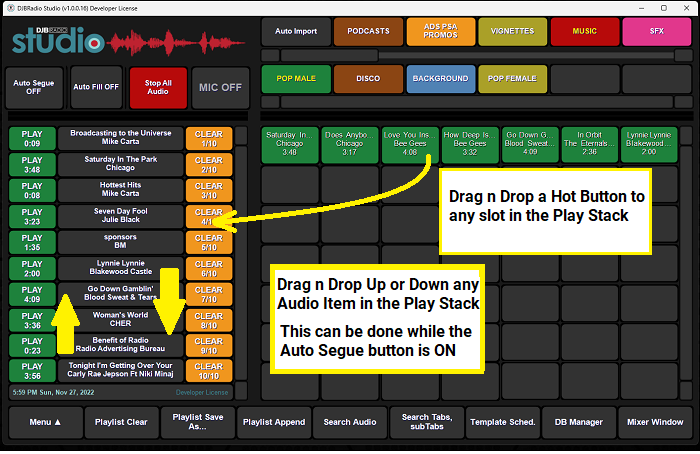Trigger Love You Ins... Bee Gees hot button
This screenshot has width=700, height=454.
click(410, 145)
